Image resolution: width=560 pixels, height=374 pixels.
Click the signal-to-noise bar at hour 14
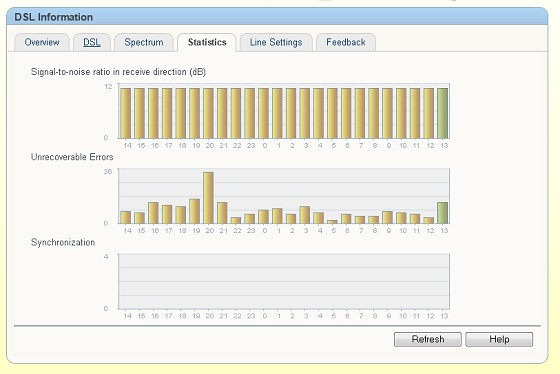(126, 113)
